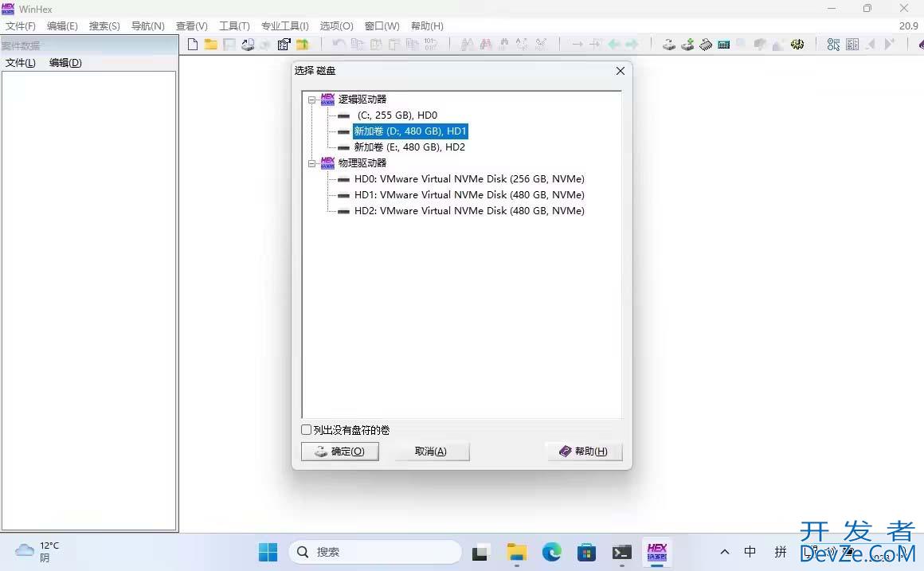Click the Properties toolbar icon
This screenshot has width=924, height=571.
click(x=284, y=44)
